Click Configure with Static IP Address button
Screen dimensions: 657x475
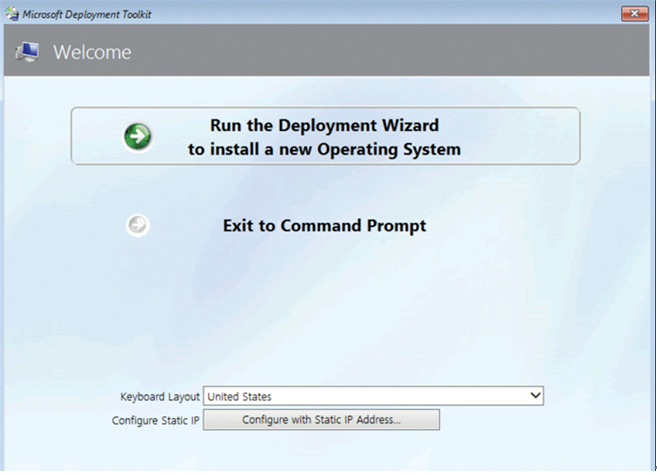[321, 420]
